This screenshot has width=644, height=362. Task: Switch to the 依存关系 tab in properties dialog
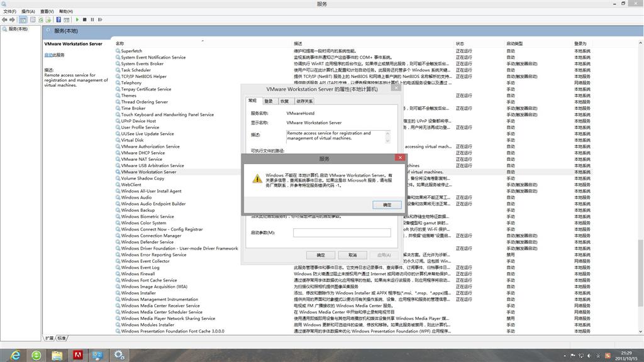304,101
